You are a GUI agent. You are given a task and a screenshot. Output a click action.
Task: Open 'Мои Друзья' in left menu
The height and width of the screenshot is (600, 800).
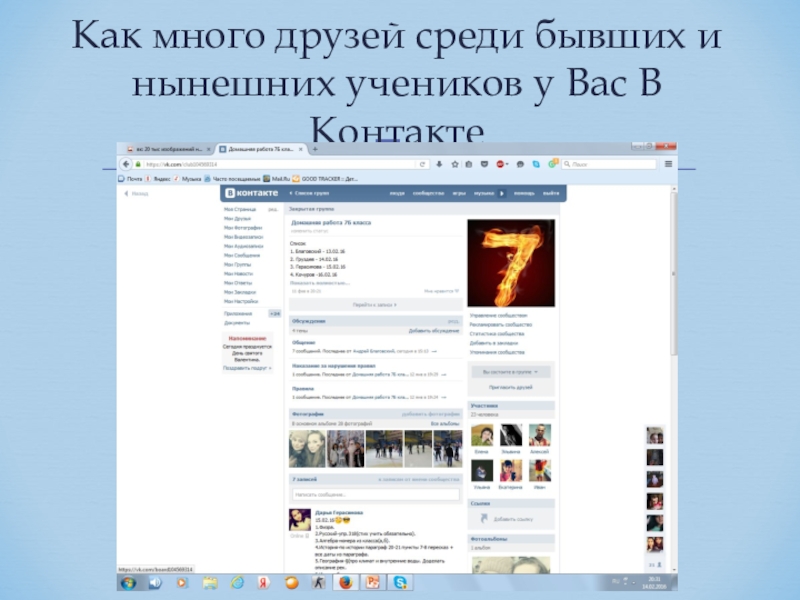coord(237,218)
